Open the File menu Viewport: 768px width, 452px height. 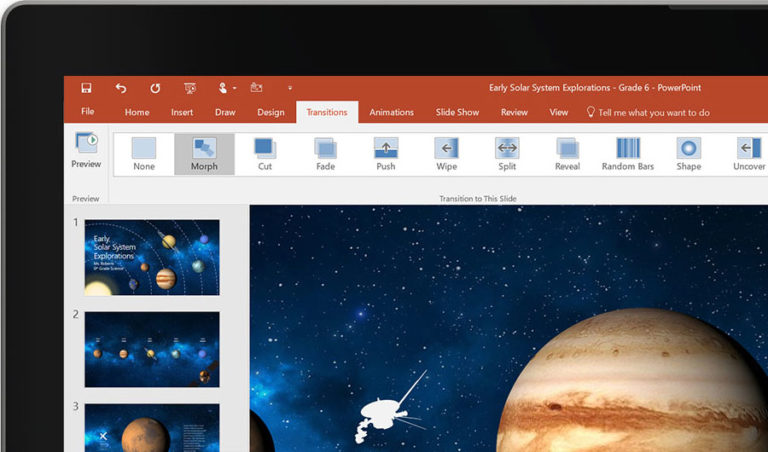[x=88, y=112]
